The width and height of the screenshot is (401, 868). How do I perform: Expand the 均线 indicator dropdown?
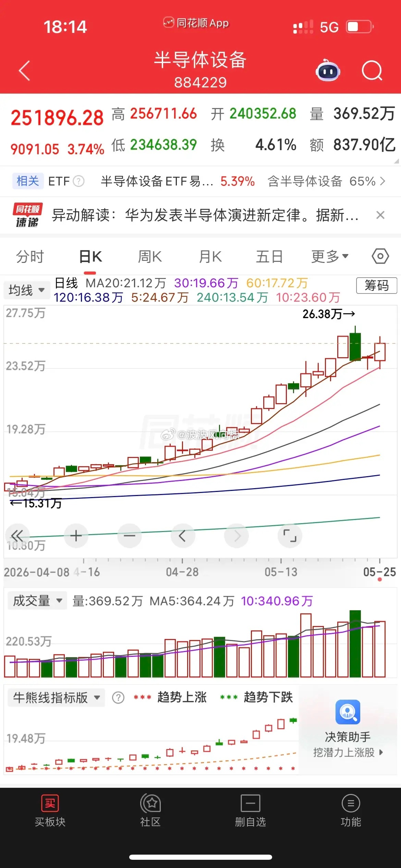[x=26, y=290]
